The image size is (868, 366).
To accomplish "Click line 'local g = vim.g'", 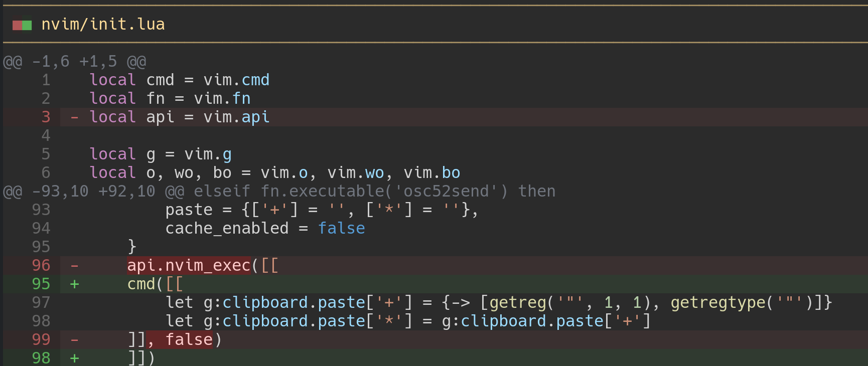I will click(161, 154).
